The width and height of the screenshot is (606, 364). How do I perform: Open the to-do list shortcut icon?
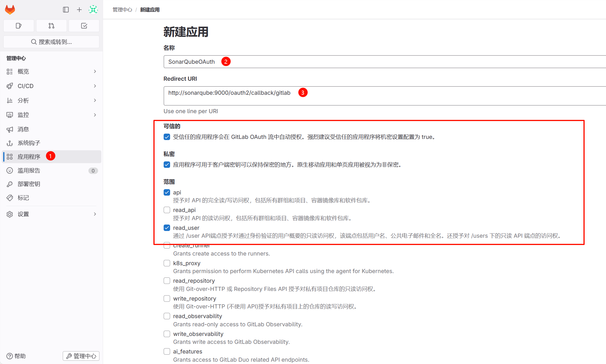coord(84,26)
